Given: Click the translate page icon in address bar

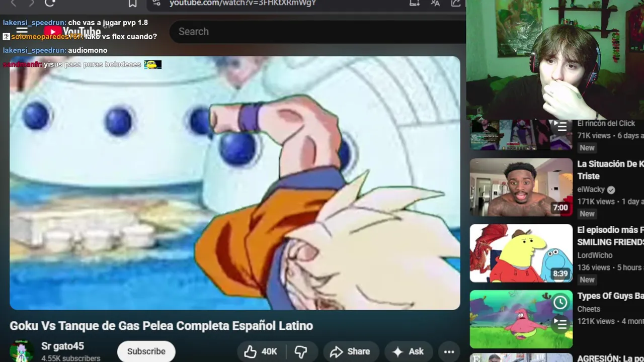Looking at the screenshot, I should point(435,3).
